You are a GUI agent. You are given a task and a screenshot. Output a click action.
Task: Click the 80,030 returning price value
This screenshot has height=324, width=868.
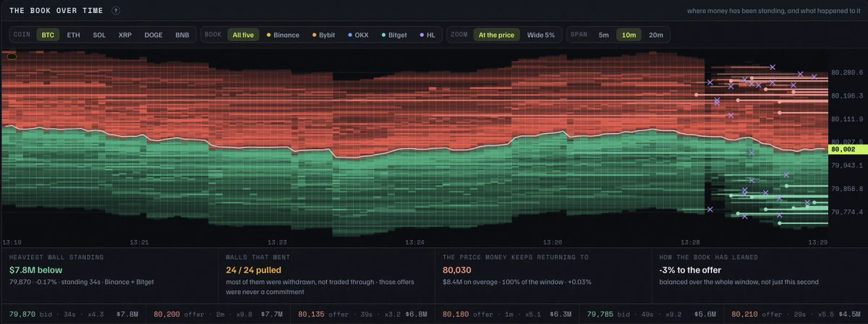coord(457,269)
